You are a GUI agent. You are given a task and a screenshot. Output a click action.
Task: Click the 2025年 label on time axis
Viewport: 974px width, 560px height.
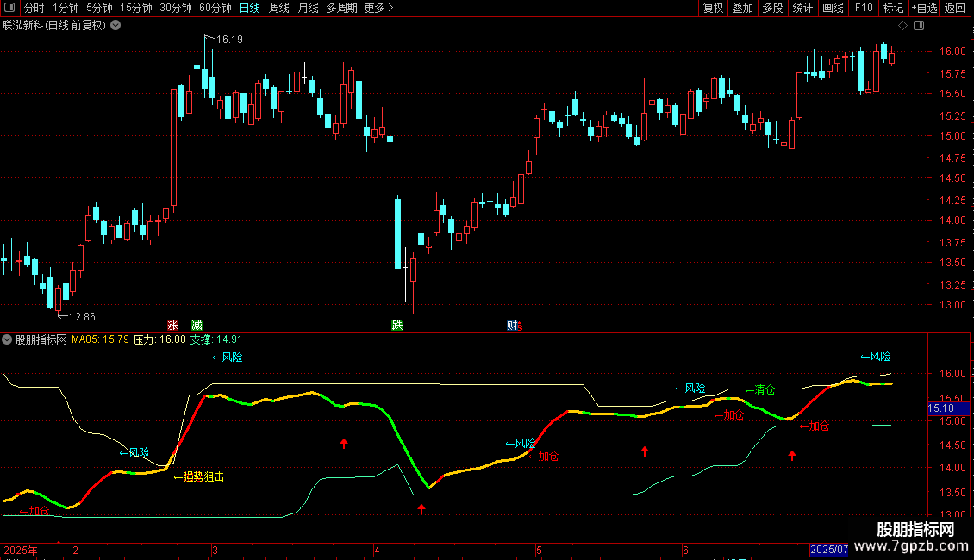click(21, 550)
